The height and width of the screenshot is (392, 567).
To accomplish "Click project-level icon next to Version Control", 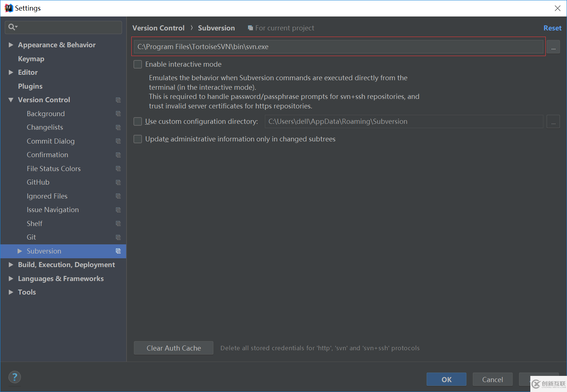I will 118,100.
